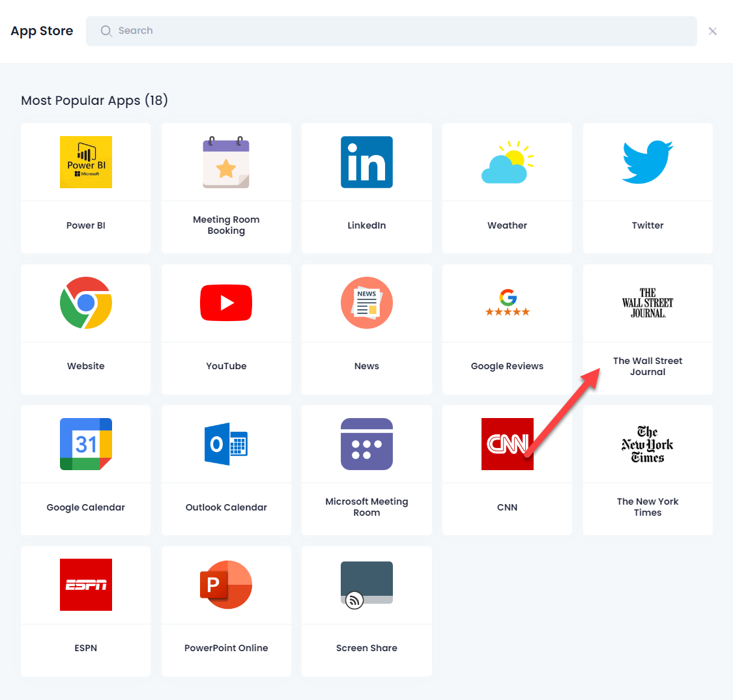
Task: Click The Wall Street Journal label
Action: point(648,367)
